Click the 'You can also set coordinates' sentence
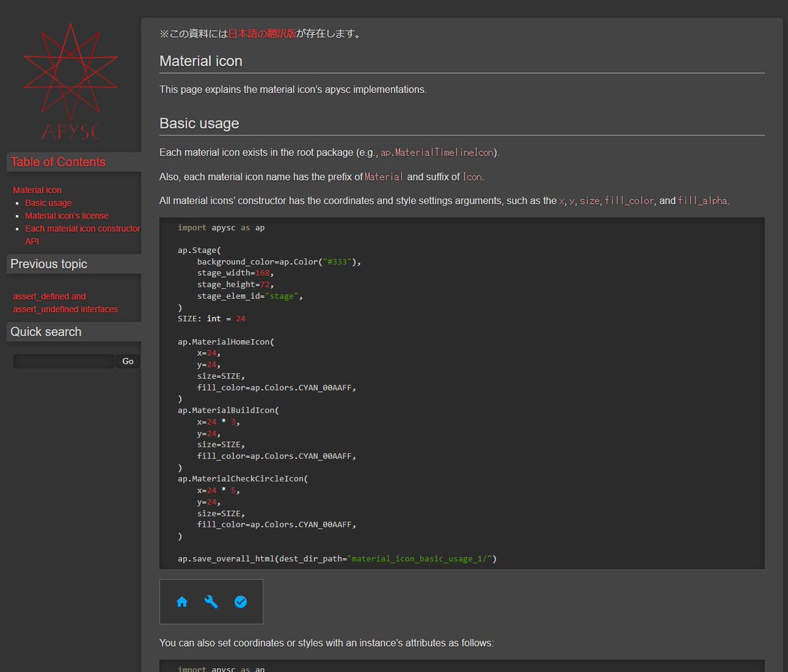The width and height of the screenshot is (788, 672). 326,642
